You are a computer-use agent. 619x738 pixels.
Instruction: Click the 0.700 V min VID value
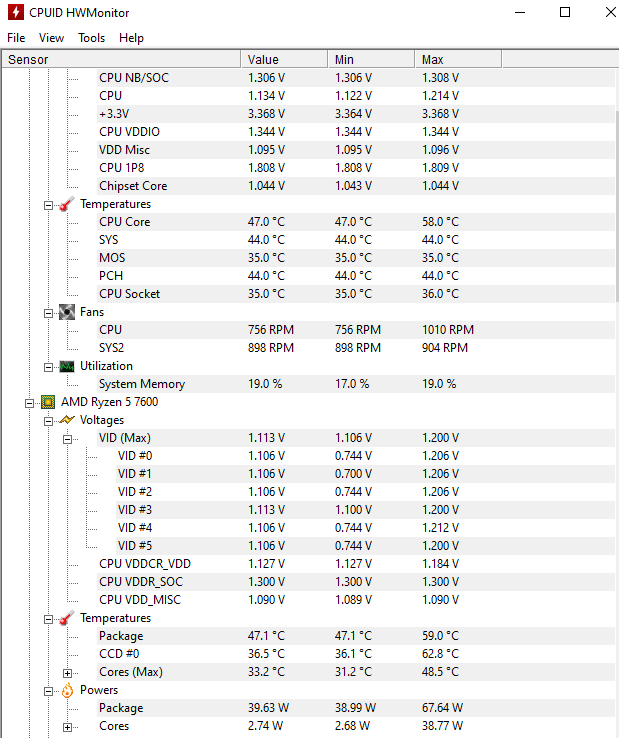click(353, 474)
